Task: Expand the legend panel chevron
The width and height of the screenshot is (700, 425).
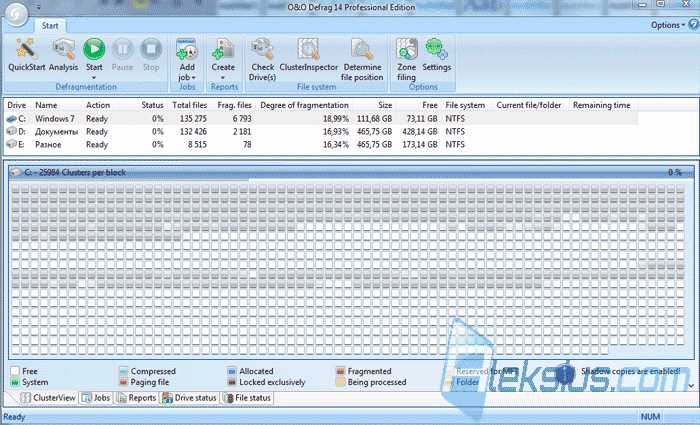Action: 692,386
